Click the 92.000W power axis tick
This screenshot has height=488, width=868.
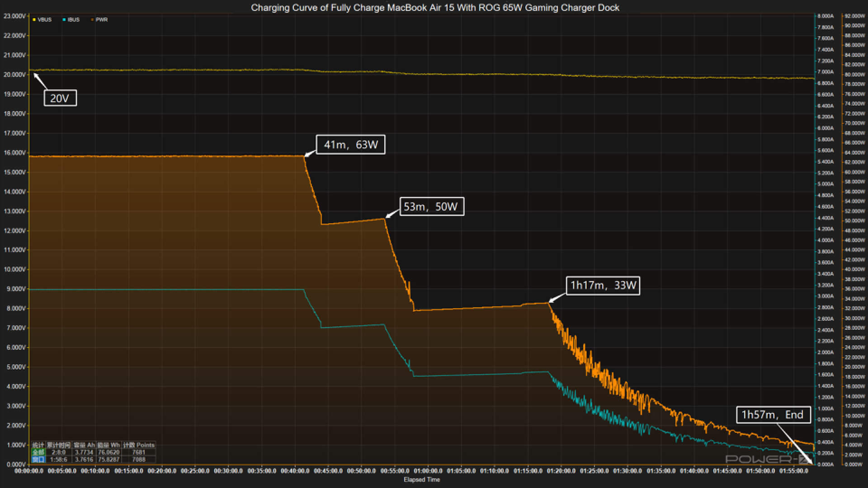click(854, 16)
